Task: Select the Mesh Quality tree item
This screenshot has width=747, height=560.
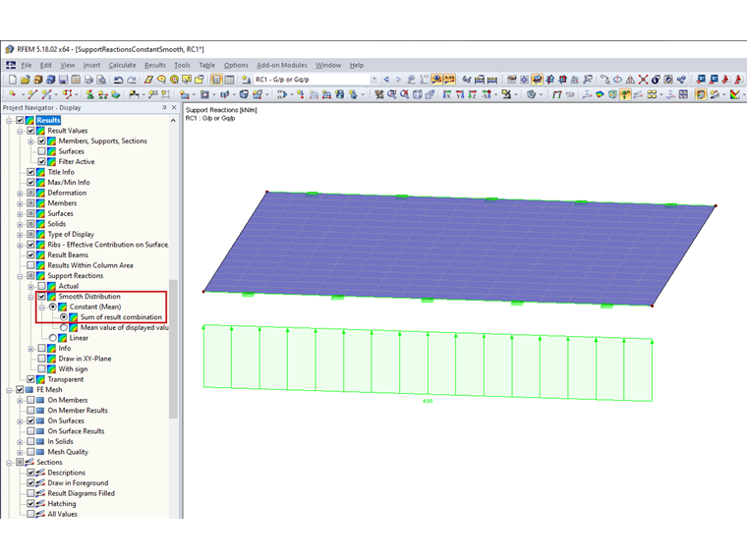Action: click(x=68, y=452)
